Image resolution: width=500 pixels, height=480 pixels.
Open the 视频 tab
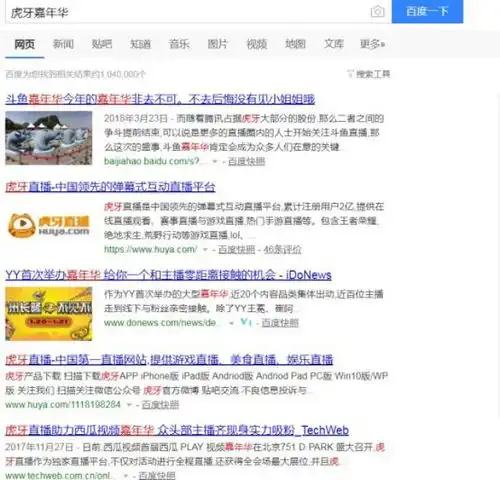(x=257, y=44)
